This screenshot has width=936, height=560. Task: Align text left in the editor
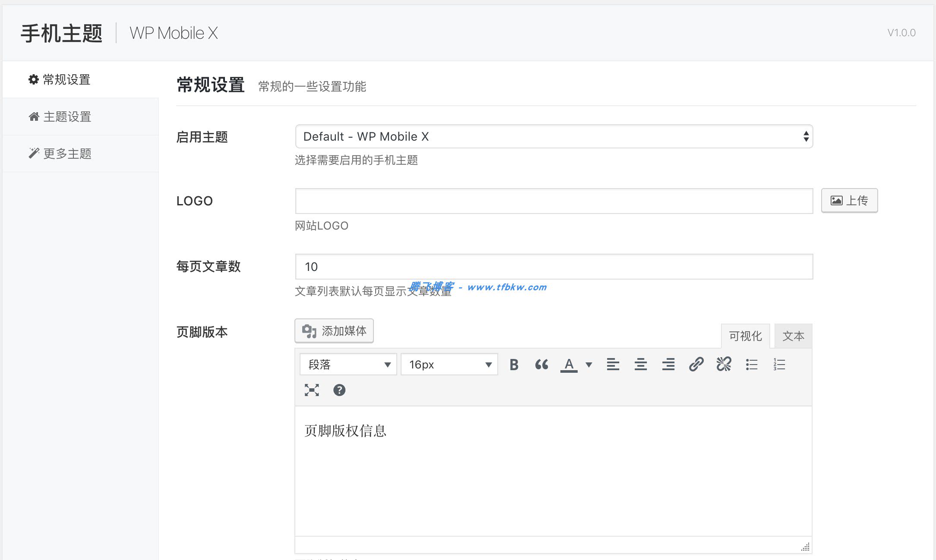613,365
